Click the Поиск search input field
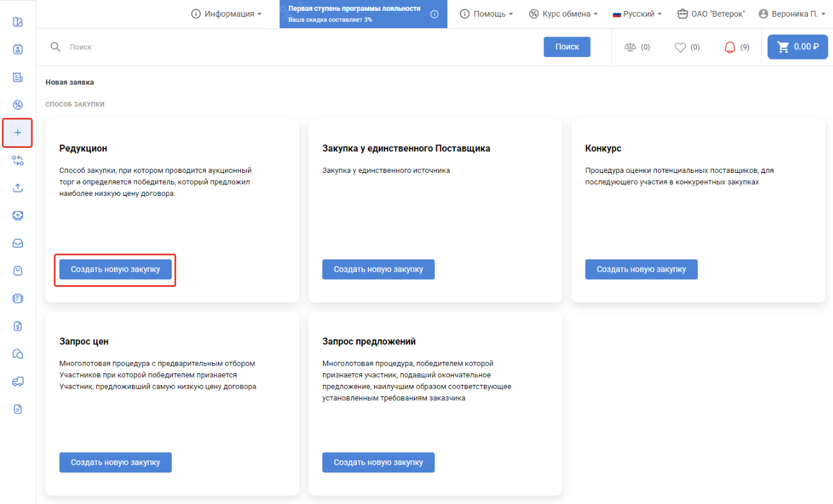The height and width of the screenshot is (504, 833). tap(301, 47)
